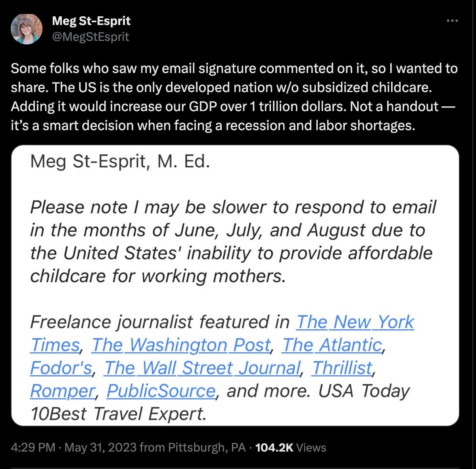The image size is (476, 469).
Task: Open the PublicSource link
Action: [x=160, y=391]
